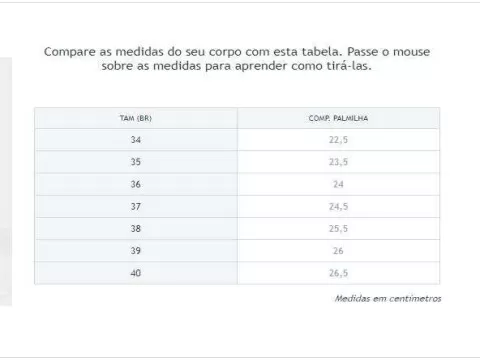This screenshot has width=480, height=360.
Task: Click the TAM (BR) column header
Action: pos(136,118)
